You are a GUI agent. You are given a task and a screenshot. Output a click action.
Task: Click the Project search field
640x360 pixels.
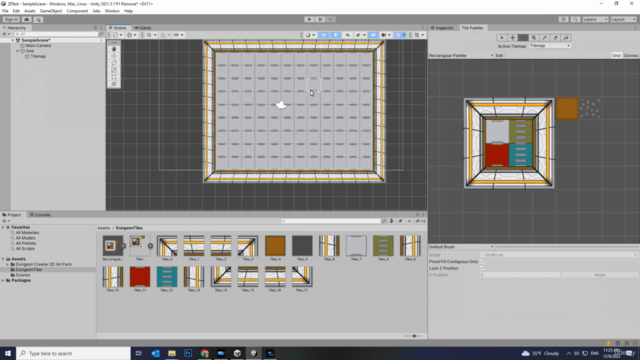pos(331,221)
